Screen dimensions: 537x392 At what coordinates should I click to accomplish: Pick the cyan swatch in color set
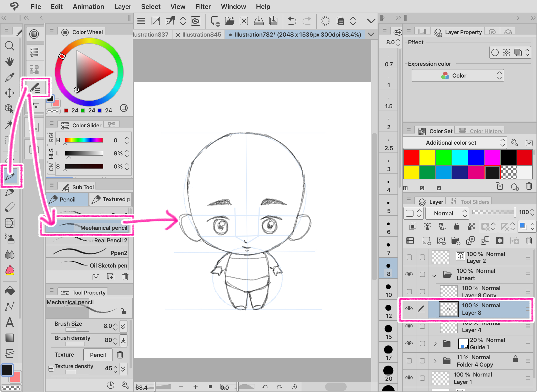460,157
